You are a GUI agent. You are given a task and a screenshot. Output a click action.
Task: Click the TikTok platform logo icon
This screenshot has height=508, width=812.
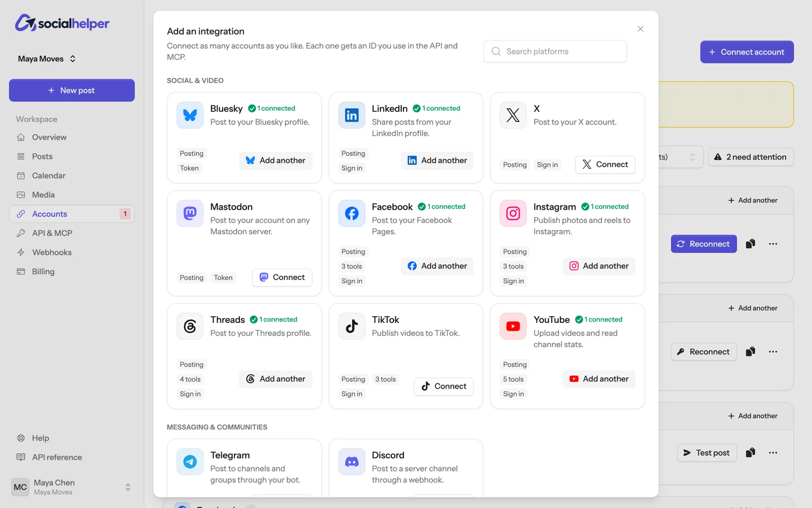pos(352,326)
